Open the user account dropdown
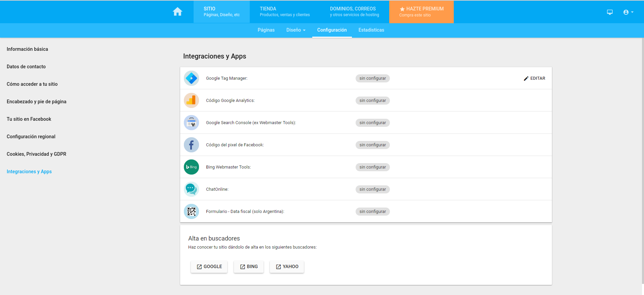The image size is (644, 295). (x=628, y=12)
